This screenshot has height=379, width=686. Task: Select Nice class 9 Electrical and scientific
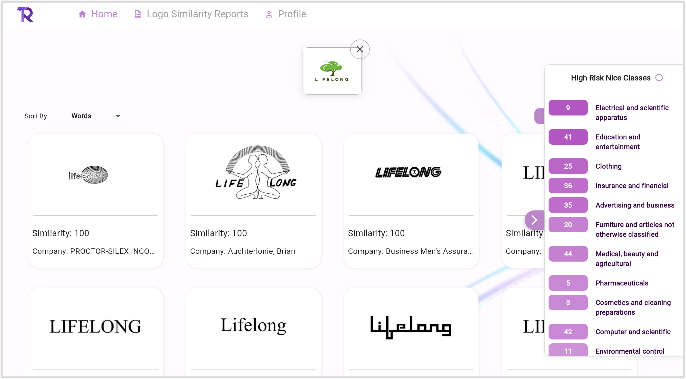tap(568, 108)
